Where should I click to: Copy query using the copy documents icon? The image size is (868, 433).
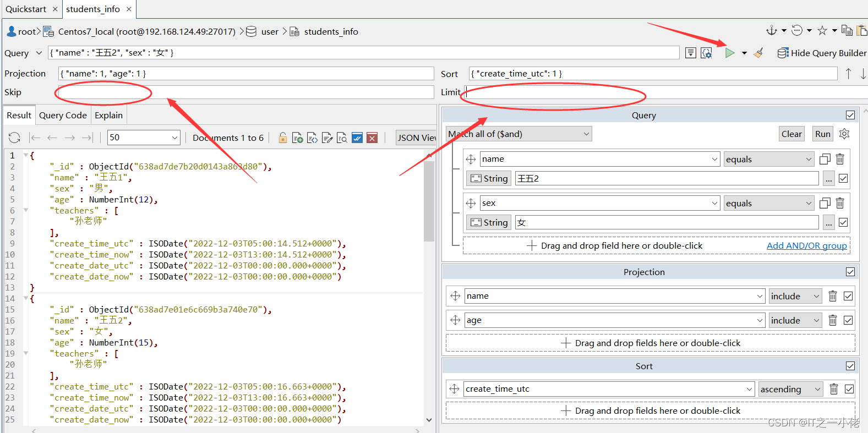tap(847, 31)
